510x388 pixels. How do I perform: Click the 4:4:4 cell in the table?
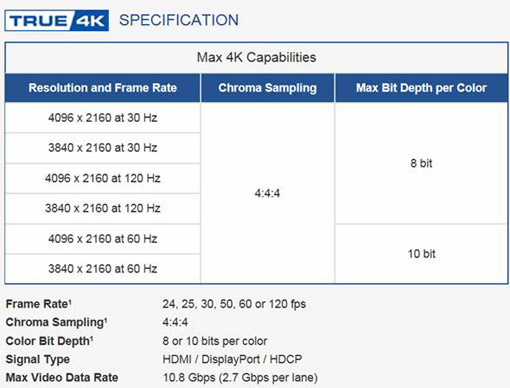point(267,193)
